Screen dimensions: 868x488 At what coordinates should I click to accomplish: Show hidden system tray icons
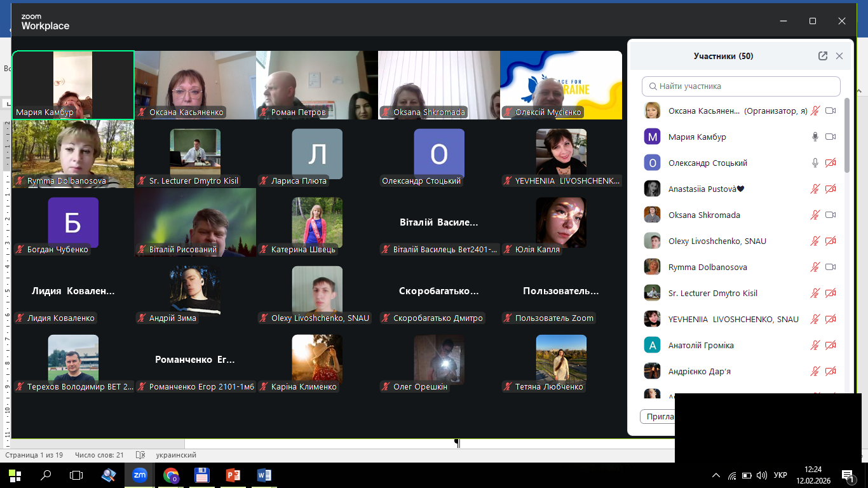click(x=716, y=475)
